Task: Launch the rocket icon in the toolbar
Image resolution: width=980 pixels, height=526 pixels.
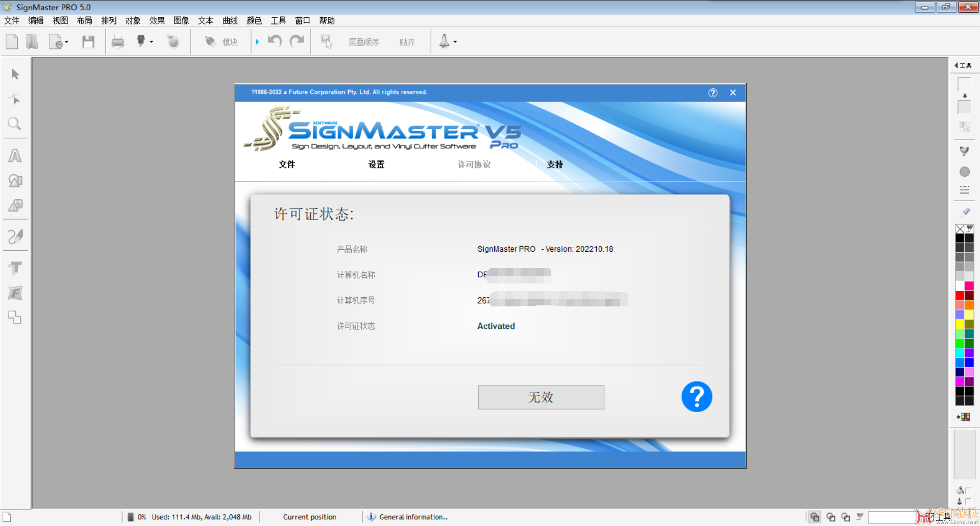Action: [x=445, y=41]
